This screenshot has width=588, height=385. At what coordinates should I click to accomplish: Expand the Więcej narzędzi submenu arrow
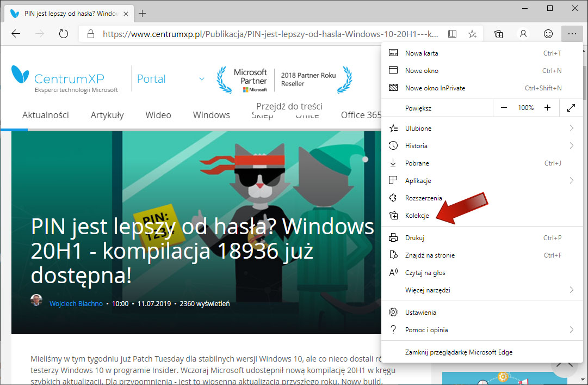tap(572, 290)
